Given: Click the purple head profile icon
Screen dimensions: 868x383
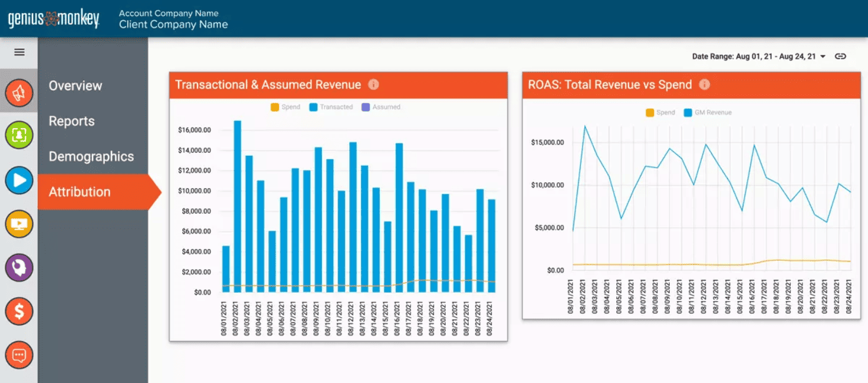Looking at the screenshot, I should [x=18, y=267].
